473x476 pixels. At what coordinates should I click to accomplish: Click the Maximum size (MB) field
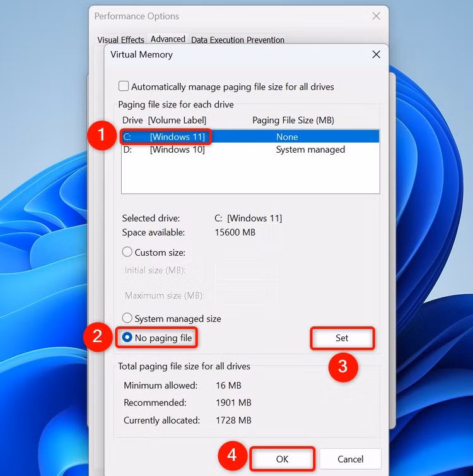tap(246, 294)
